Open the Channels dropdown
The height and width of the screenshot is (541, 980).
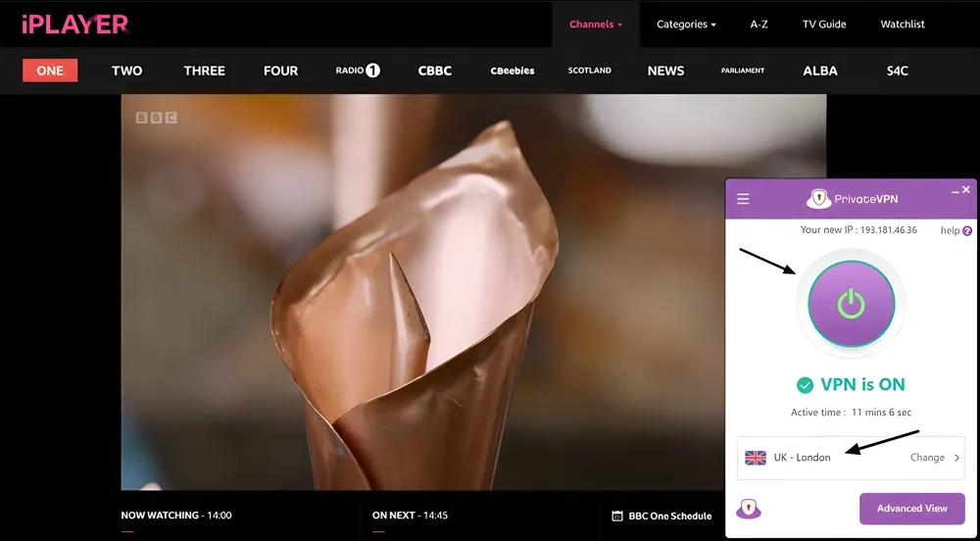pyautogui.click(x=596, y=25)
